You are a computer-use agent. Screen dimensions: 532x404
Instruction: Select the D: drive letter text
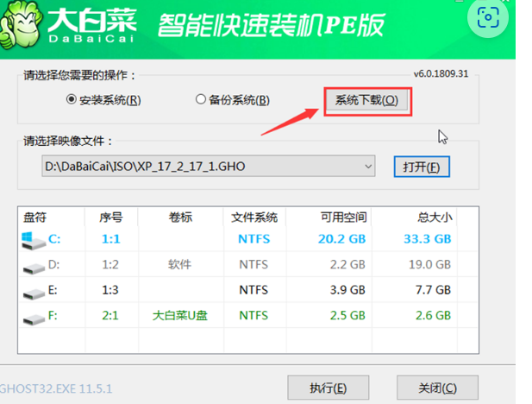[54, 264]
